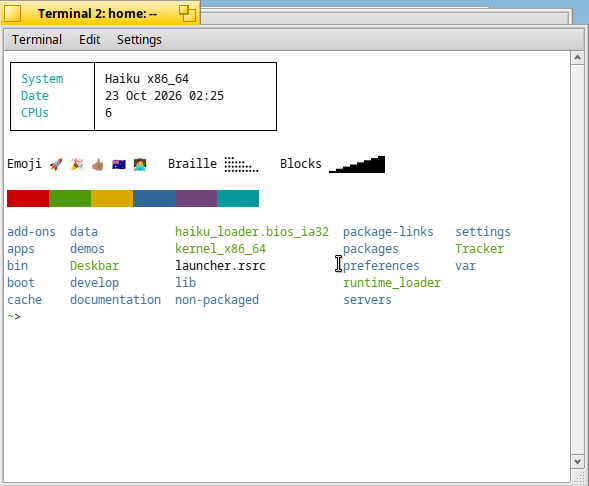Image resolution: width=589 pixels, height=486 pixels.
Task: Click the 'package-links' directory name
Action: tap(388, 232)
